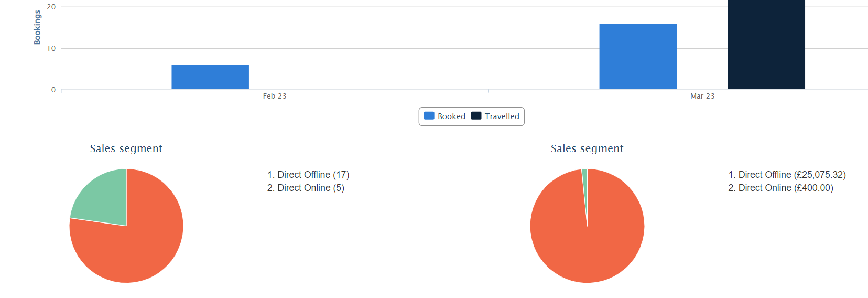Click the Mar 23 axis label
The height and width of the screenshot is (298, 868).
pos(702,96)
